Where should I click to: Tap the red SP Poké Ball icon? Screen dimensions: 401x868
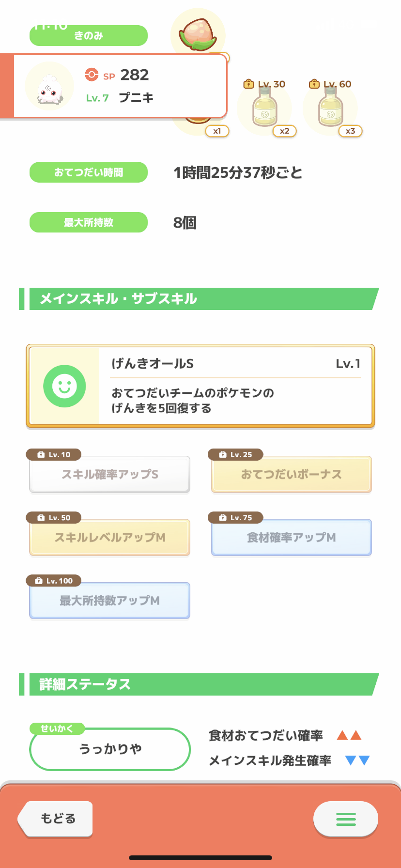click(x=92, y=75)
